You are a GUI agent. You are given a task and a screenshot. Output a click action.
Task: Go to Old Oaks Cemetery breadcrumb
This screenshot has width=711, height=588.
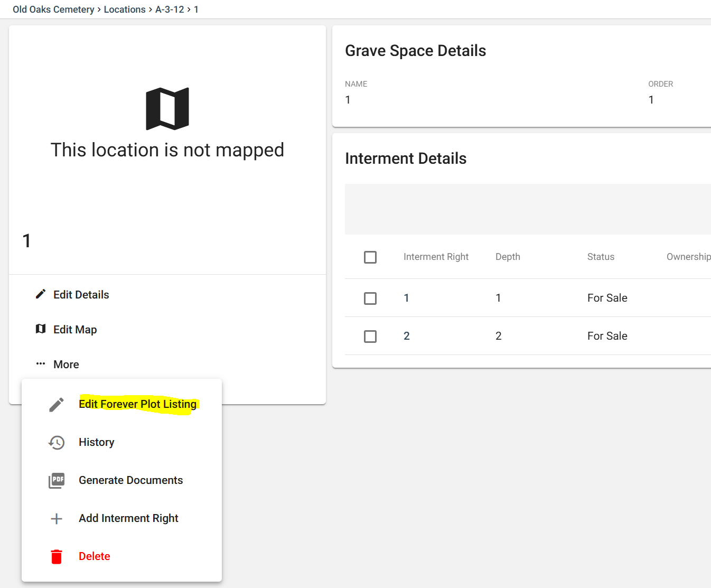[x=53, y=10]
